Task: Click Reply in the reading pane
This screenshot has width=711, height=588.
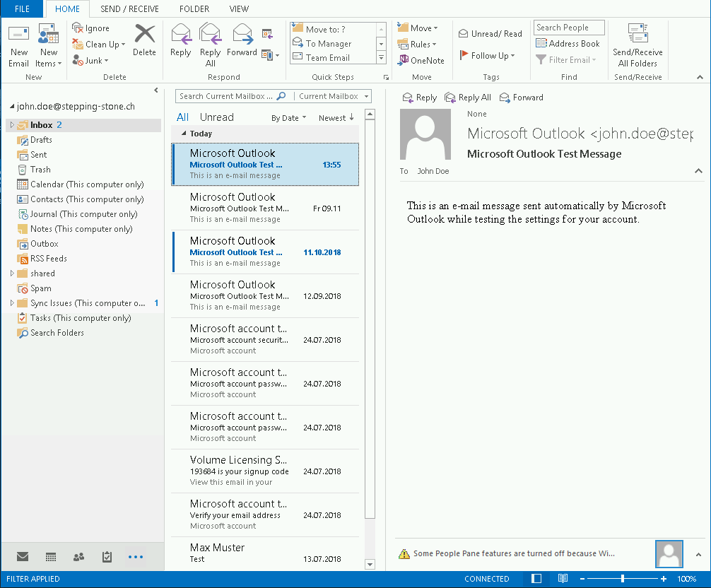Action: coord(419,98)
